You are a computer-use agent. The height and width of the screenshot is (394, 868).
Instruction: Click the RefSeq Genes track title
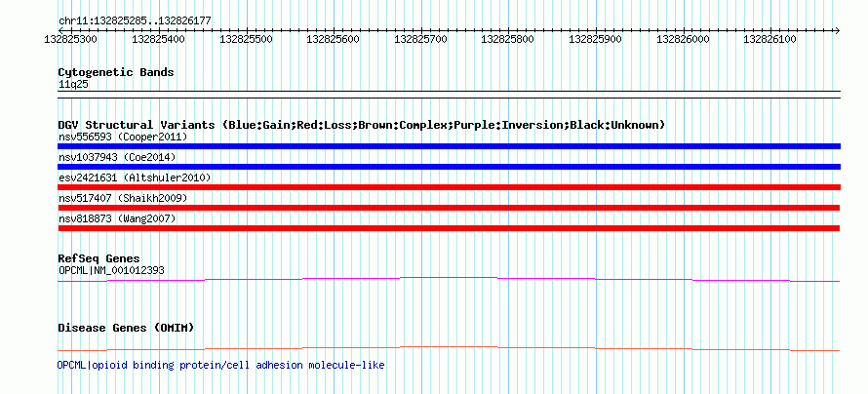[x=99, y=258]
